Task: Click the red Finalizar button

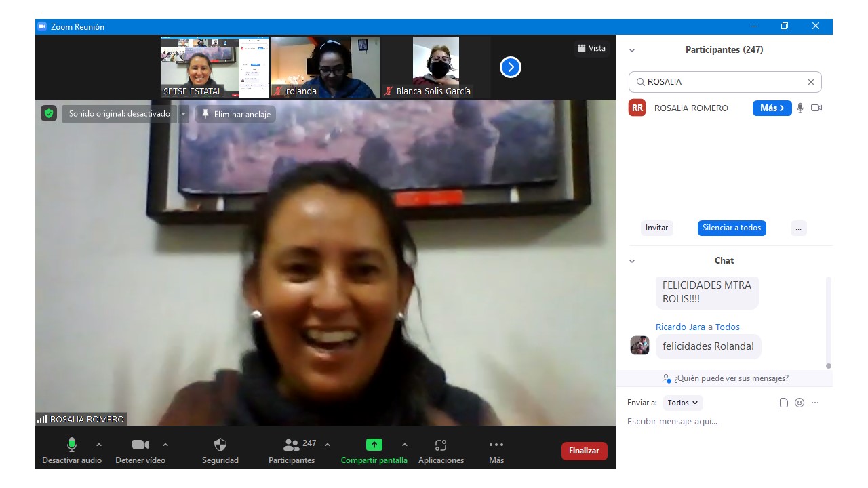Action: [x=584, y=451]
